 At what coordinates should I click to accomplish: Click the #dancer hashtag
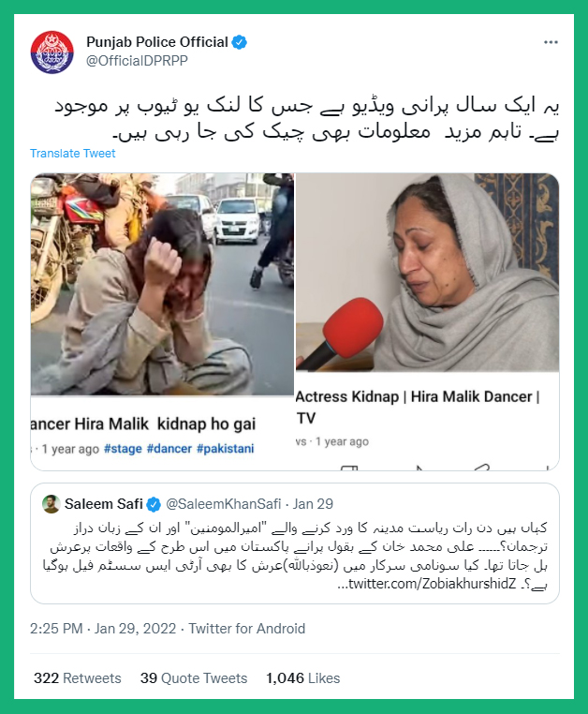pos(169,449)
